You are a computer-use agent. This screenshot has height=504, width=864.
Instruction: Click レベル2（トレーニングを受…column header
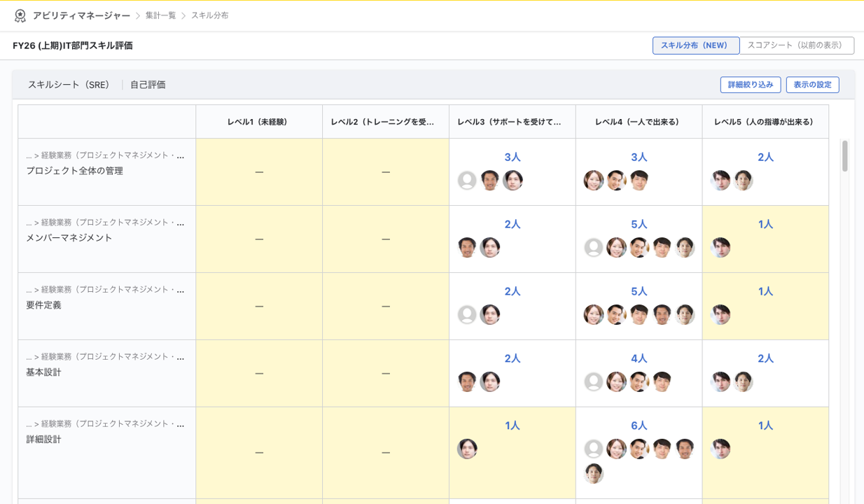click(386, 122)
